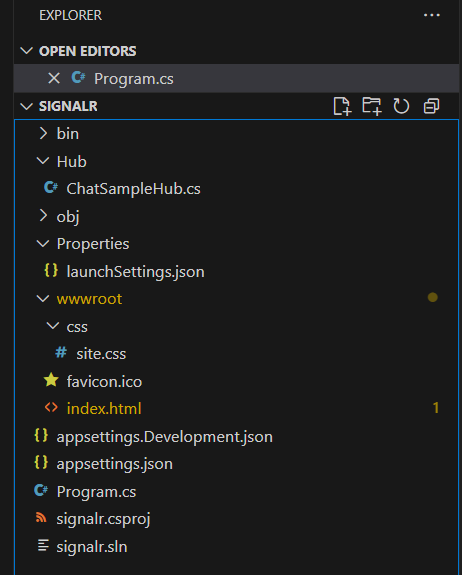
Task: Create a new file in SIGNALR
Action: tap(342, 106)
